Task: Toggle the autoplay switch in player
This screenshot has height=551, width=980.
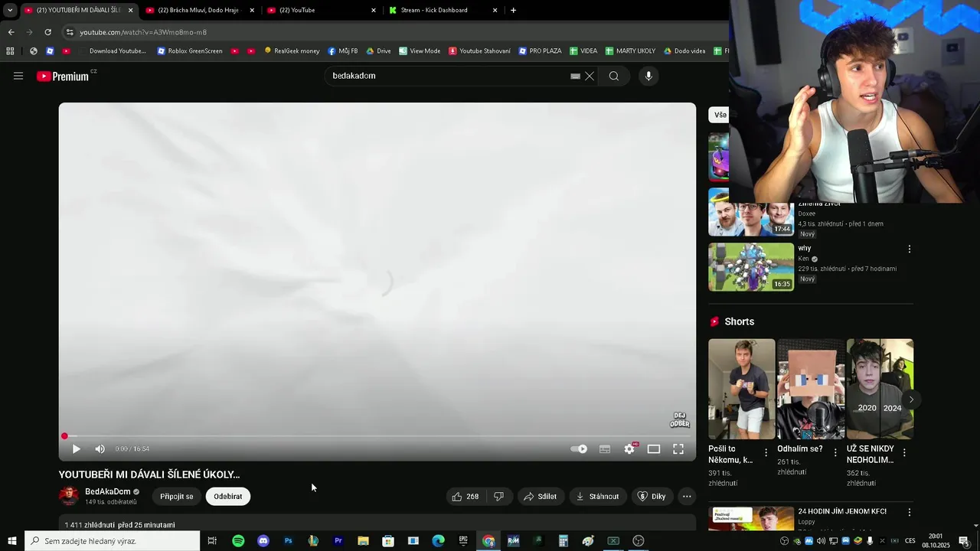Action: tap(580, 449)
